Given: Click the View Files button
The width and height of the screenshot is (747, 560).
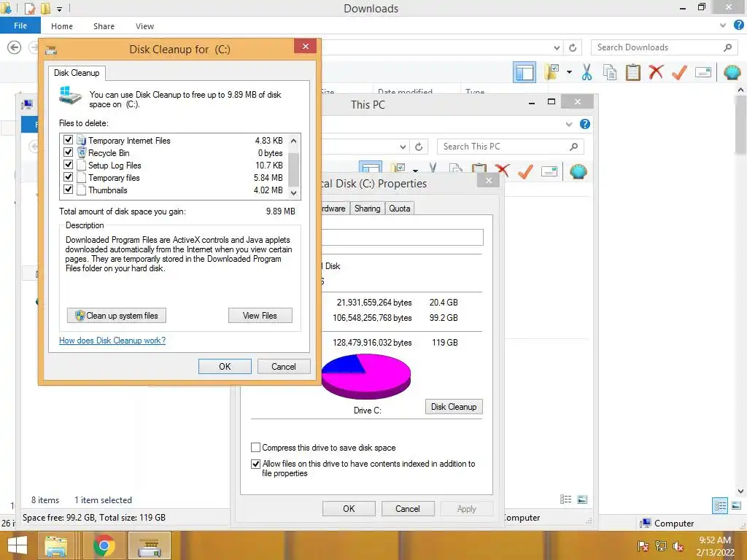Looking at the screenshot, I should [260, 315].
